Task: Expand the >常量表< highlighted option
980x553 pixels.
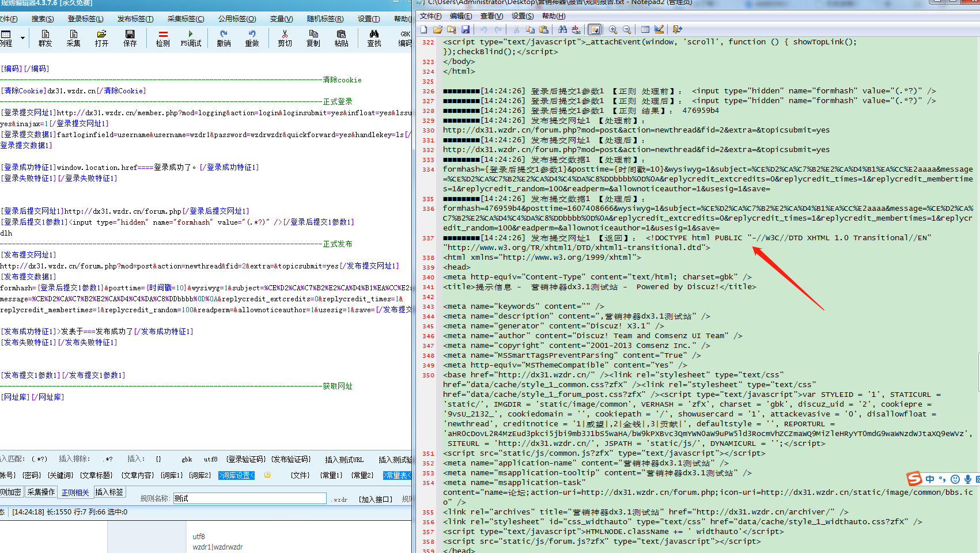Action: [x=397, y=475]
